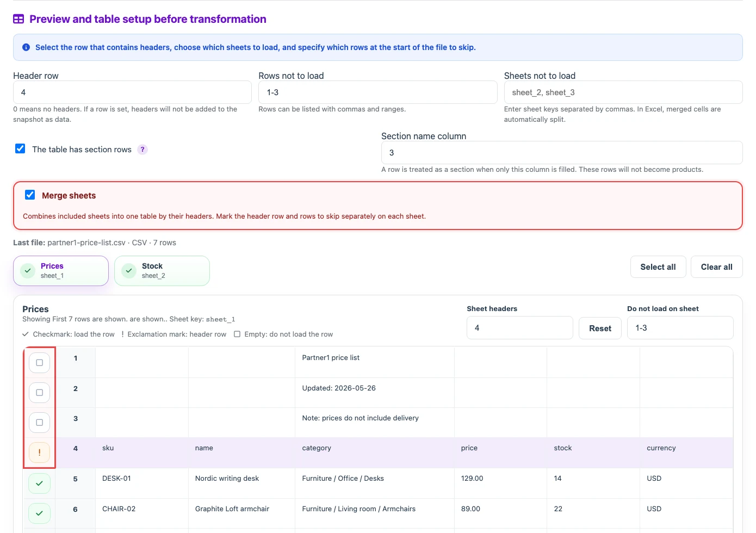Click the 'Graphite Loft armchair' cell
Screen dimensions: 756x533
241,513
